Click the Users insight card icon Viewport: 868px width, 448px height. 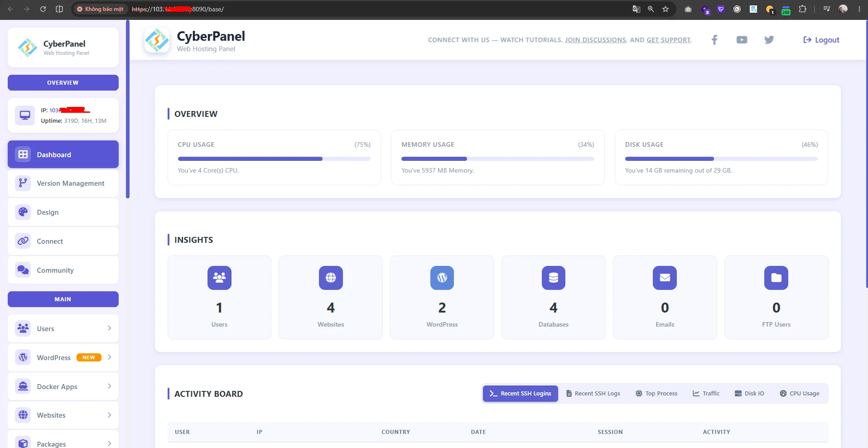[x=219, y=278]
